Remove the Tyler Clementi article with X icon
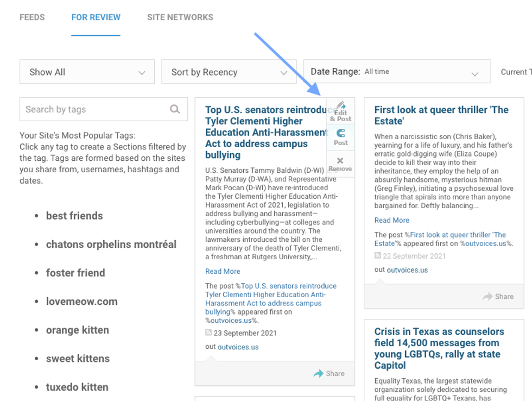The image size is (532, 401). [x=340, y=161]
